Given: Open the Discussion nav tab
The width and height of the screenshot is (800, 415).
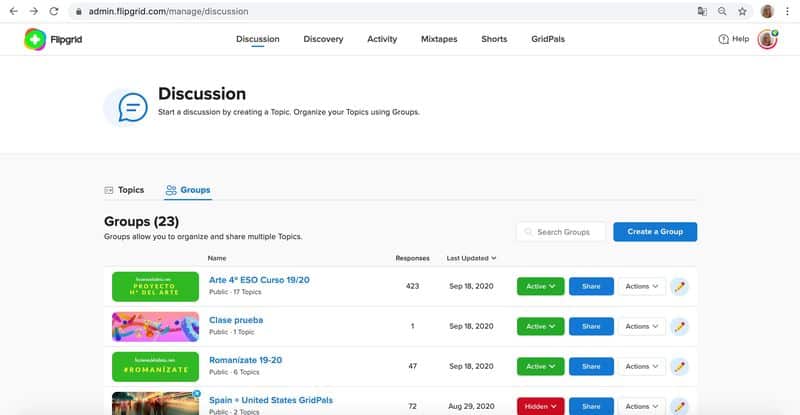Looking at the screenshot, I should [258, 39].
